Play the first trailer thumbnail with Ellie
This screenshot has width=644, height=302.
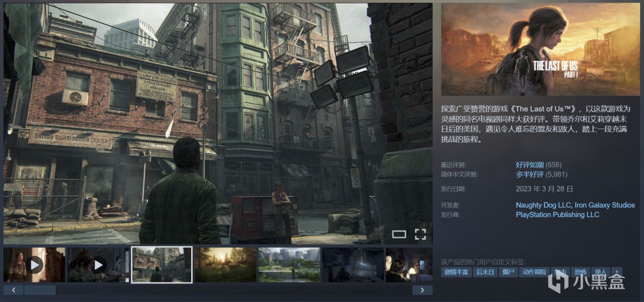coord(35,264)
